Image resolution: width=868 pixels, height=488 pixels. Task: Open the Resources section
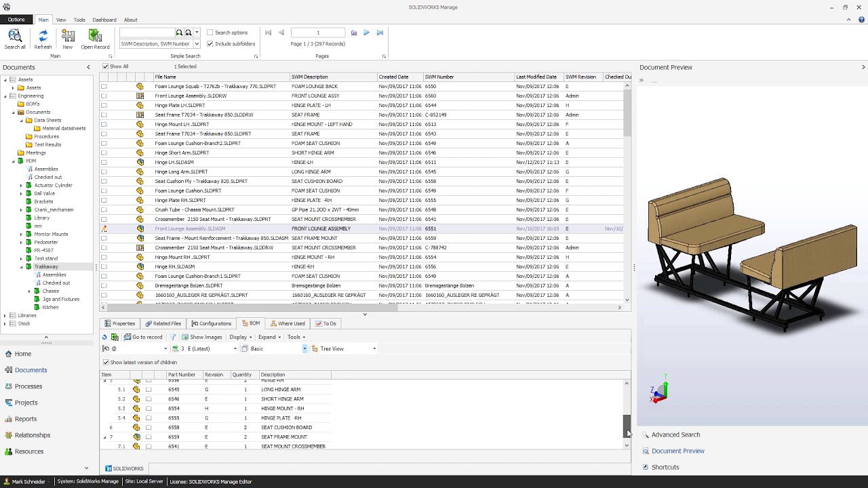click(x=29, y=451)
